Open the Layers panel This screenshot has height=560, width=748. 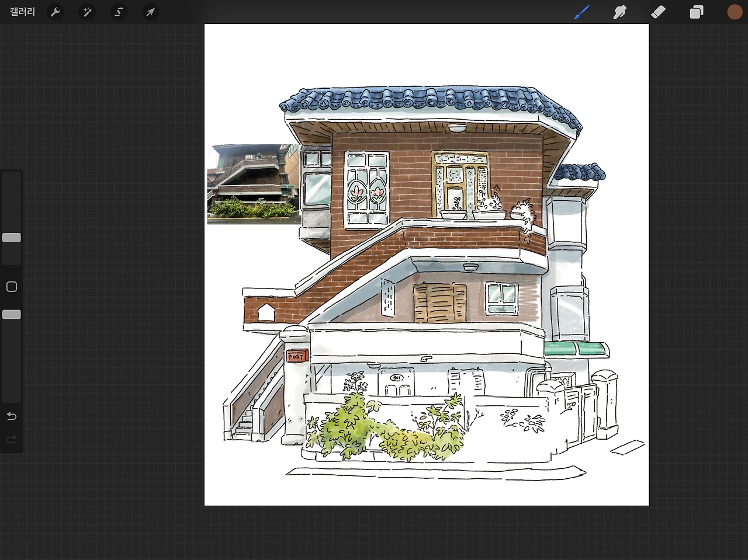tap(697, 12)
